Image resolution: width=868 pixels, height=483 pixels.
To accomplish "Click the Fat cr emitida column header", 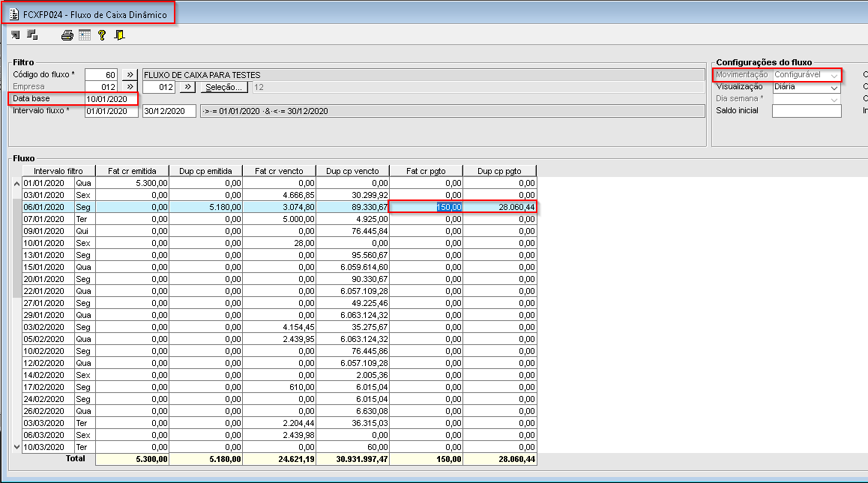I will 133,171.
